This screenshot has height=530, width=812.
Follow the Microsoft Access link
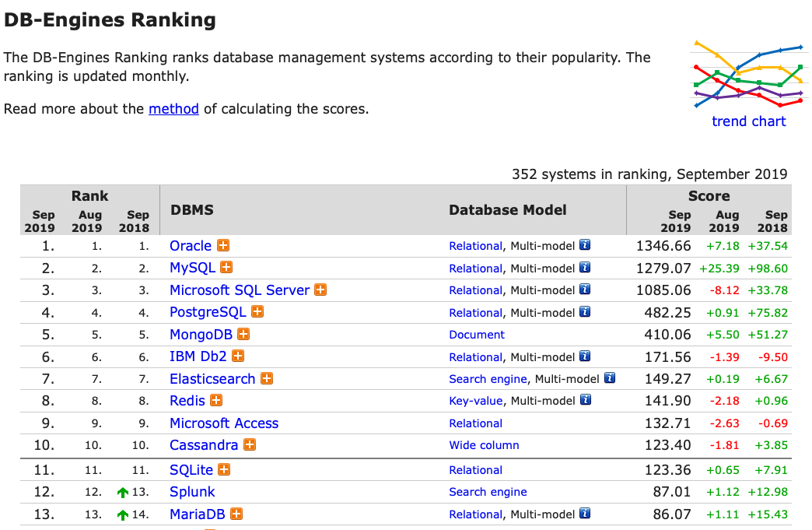224,423
